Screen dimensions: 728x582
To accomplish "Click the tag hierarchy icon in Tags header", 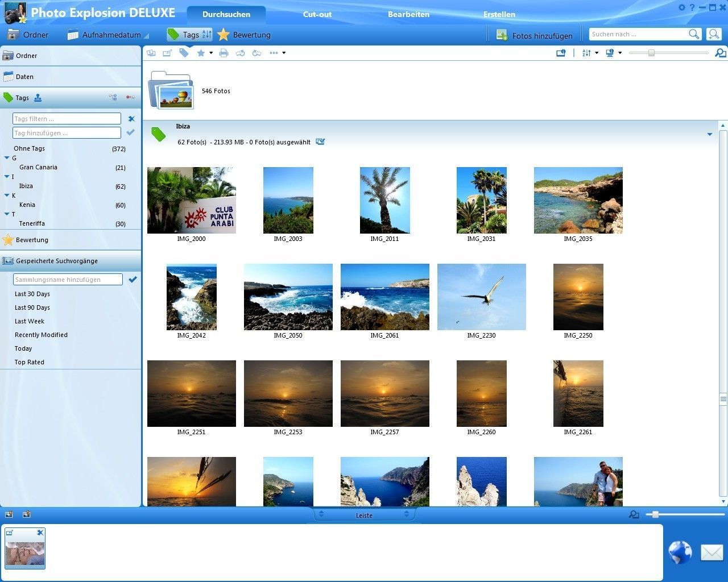I will click(113, 98).
